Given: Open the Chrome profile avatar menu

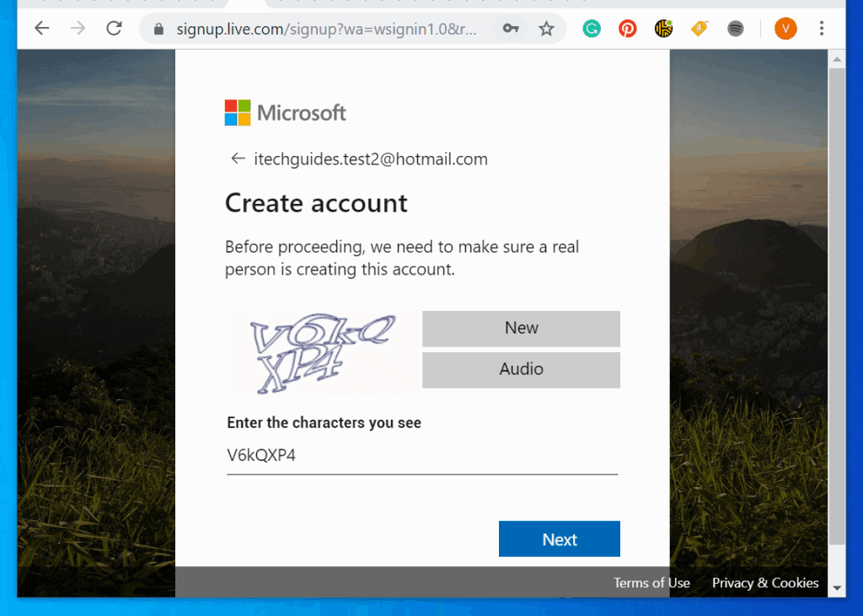Looking at the screenshot, I should (x=785, y=28).
